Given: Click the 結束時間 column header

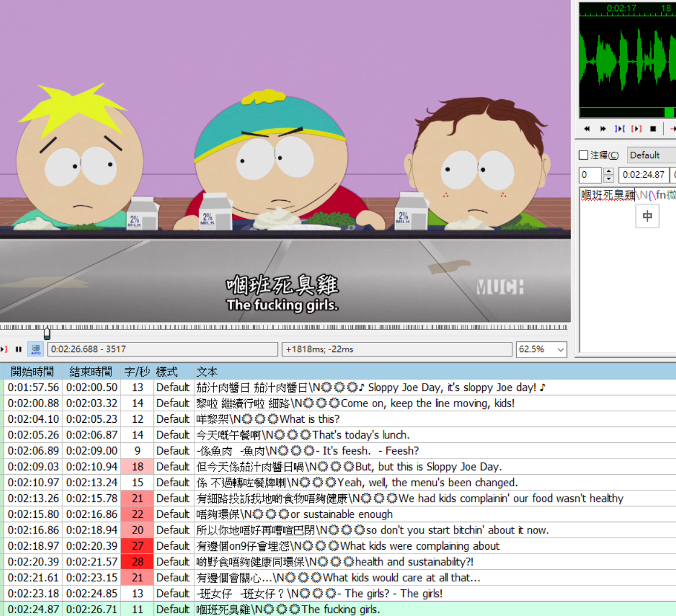Looking at the screenshot, I should (91, 371).
